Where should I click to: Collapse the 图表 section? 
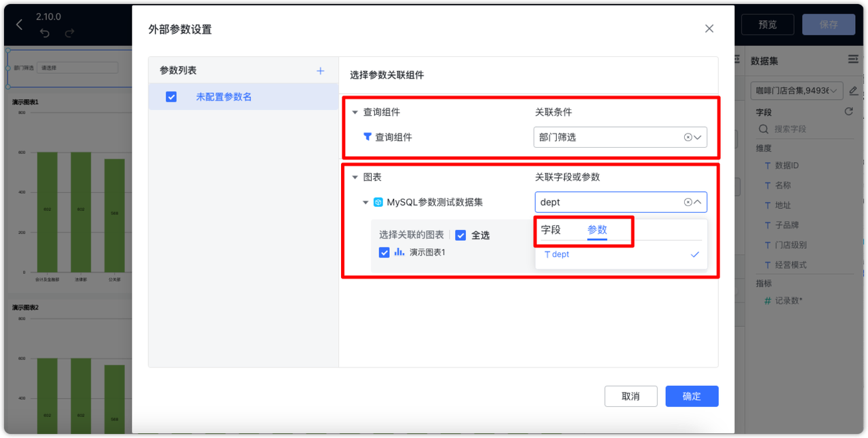(x=354, y=176)
